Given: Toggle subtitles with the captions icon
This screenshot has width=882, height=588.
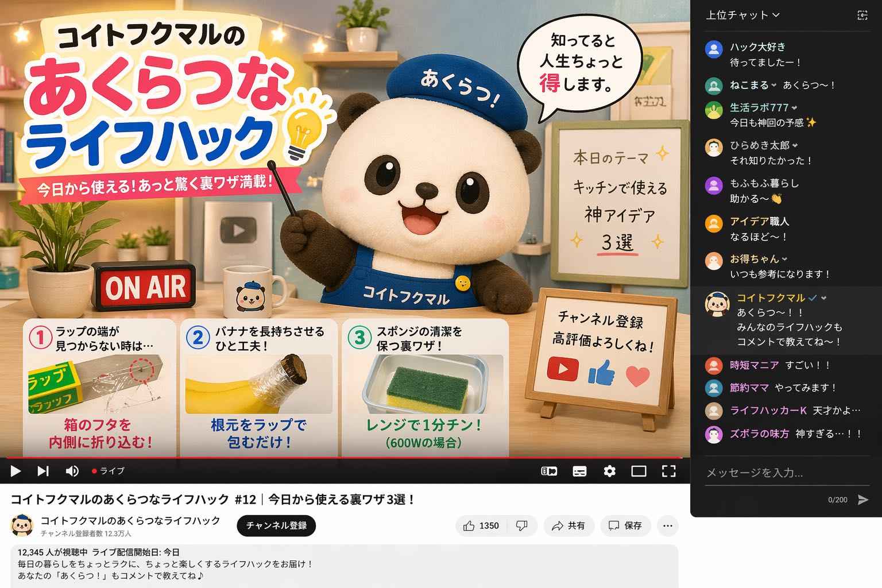Looking at the screenshot, I should [x=579, y=471].
